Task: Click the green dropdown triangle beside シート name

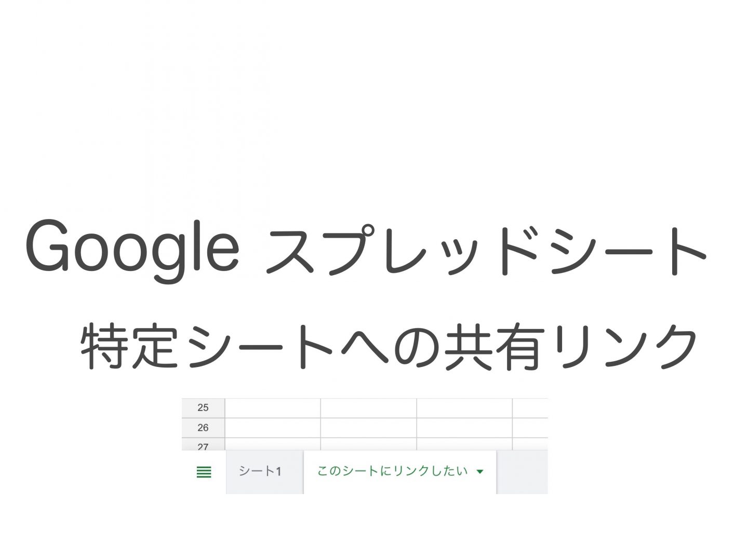Action: [479, 472]
